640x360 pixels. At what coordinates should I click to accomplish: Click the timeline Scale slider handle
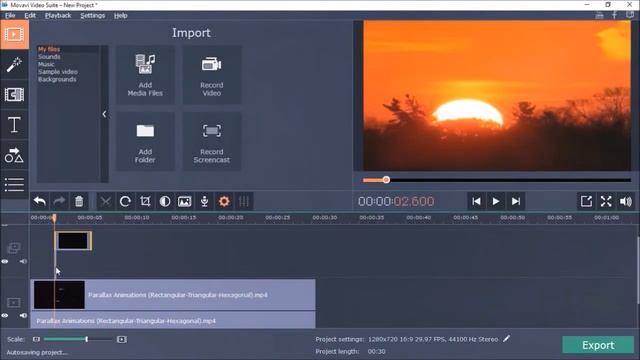[x=87, y=339]
